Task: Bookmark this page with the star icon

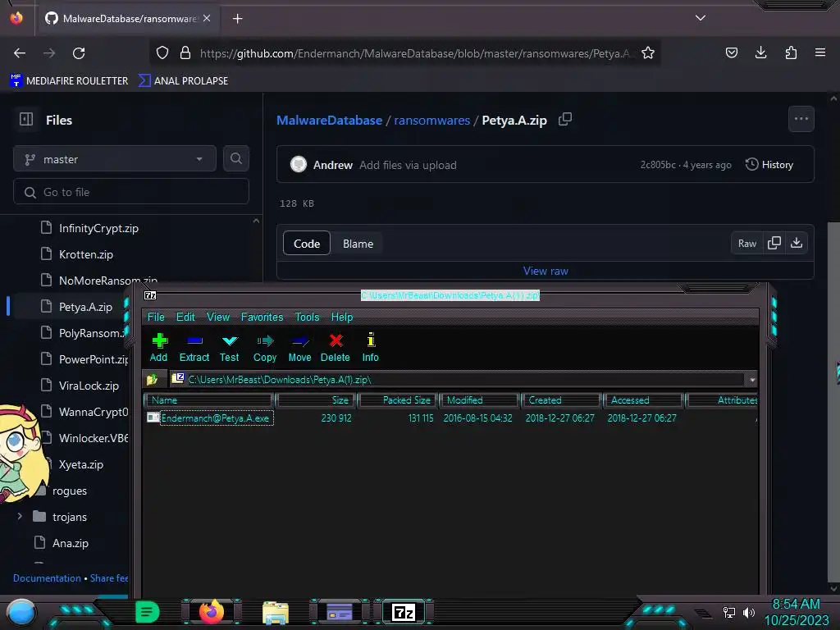Action: (648, 52)
